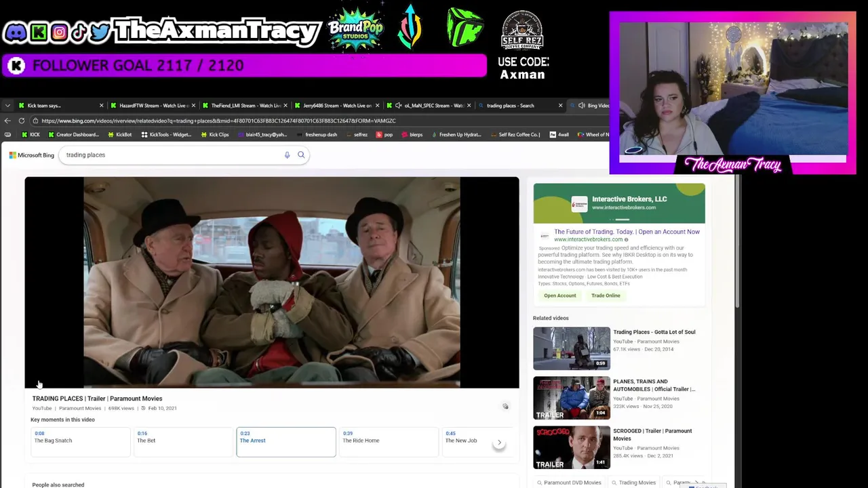Open the Self Rez Coffee Co. bookmark

coord(514,135)
